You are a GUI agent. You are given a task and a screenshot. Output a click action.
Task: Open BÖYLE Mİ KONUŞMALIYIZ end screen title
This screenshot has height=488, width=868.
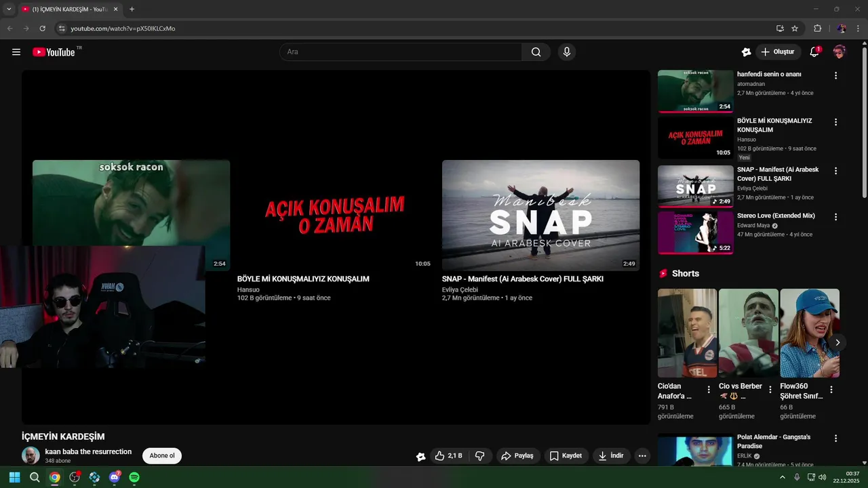pyautogui.click(x=303, y=279)
